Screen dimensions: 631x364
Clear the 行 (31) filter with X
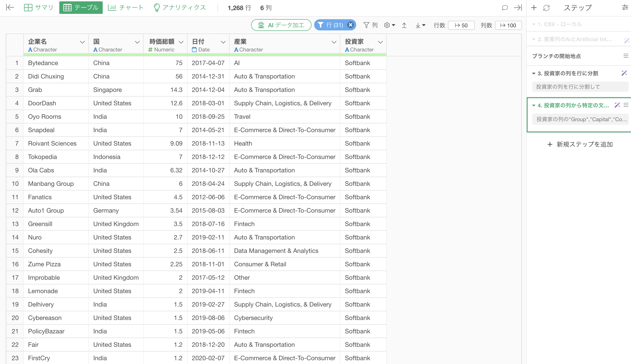tap(351, 25)
